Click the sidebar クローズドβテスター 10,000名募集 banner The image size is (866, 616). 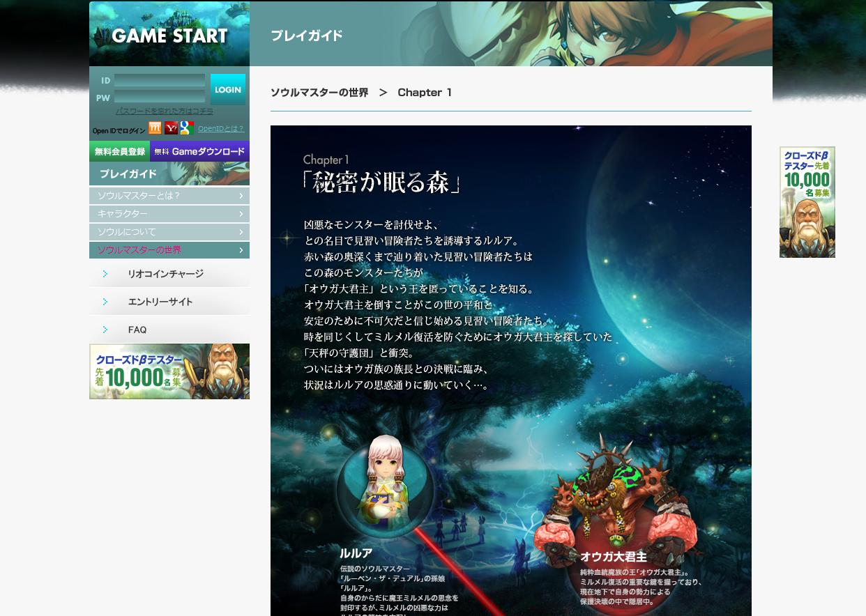(x=169, y=371)
